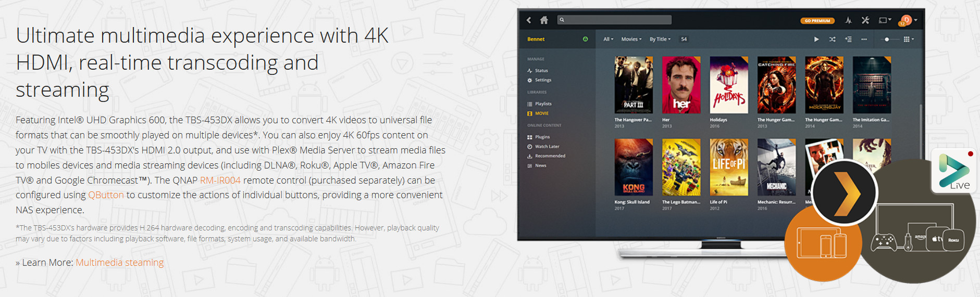980x297 pixels.
Task: Open the wrench and screwdriver settings icon
Action: (x=865, y=20)
